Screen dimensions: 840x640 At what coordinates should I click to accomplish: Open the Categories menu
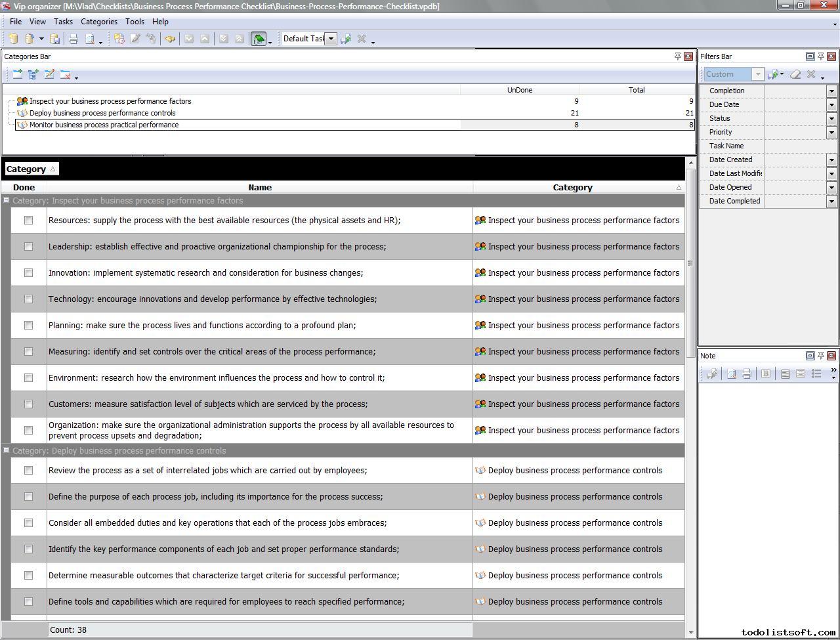click(98, 22)
